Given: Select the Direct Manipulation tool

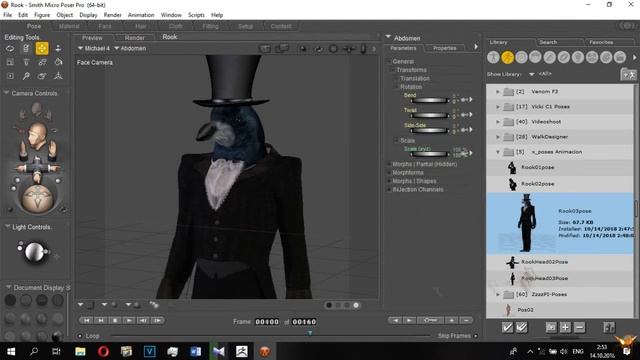Looking at the screenshot, I should [58, 76].
